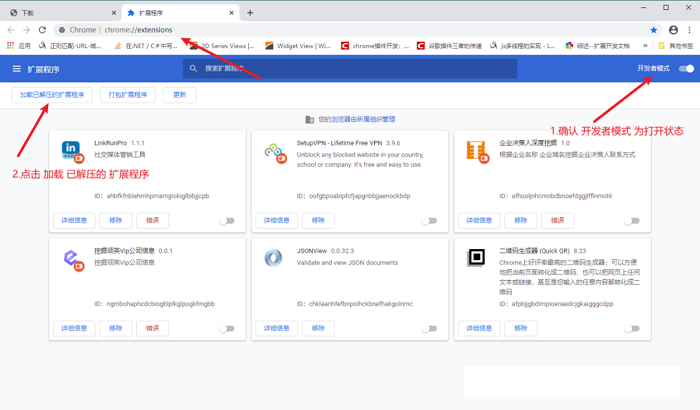Open the 浏览器由所属组织管理 link
Screen dimensions: 700x410
pyautogui.click(x=363, y=119)
